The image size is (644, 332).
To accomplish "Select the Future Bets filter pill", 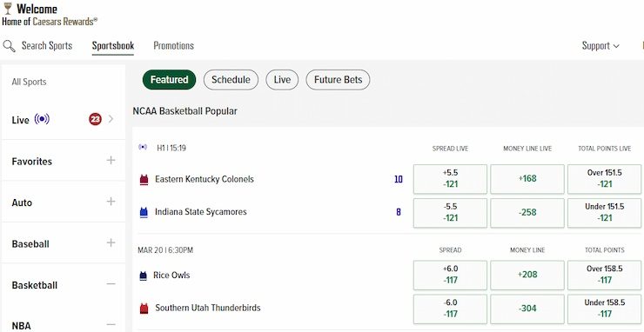I will click(x=338, y=80).
